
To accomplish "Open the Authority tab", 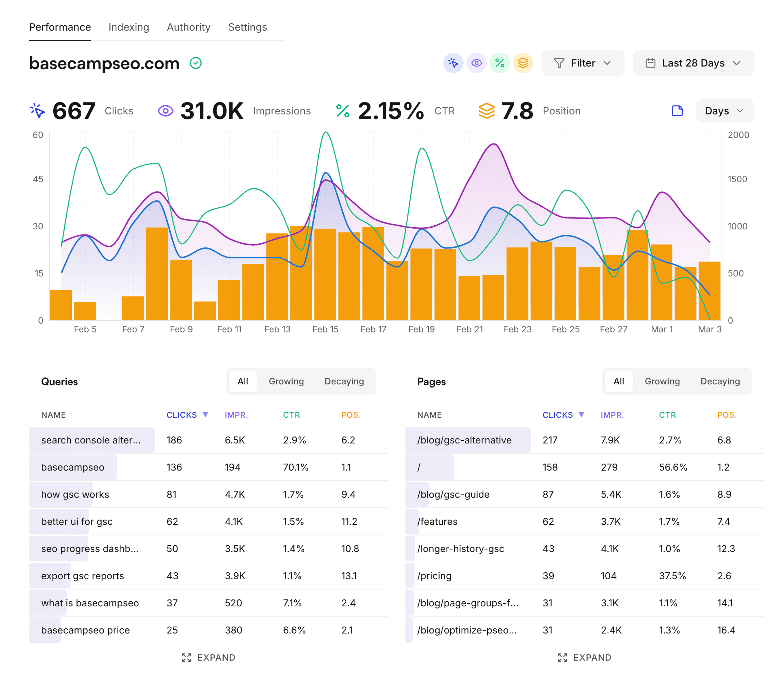I will pos(188,27).
